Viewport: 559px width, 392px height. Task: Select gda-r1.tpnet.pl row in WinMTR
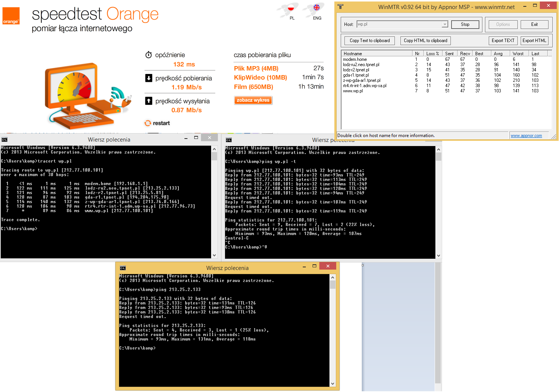pyautogui.click(x=446, y=75)
